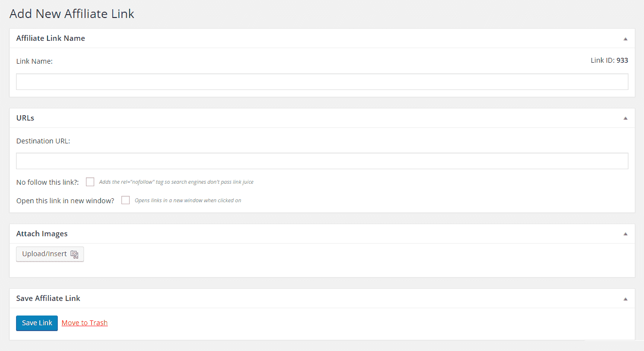Click 'Open this link in new window?' label
This screenshot has width=644, height=351.
(65, 201)
